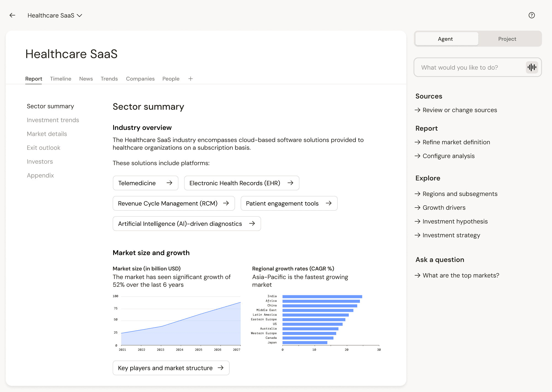Screen dimensions: 552x392
Task: Select the Trends tab
Action: point(109,79)
